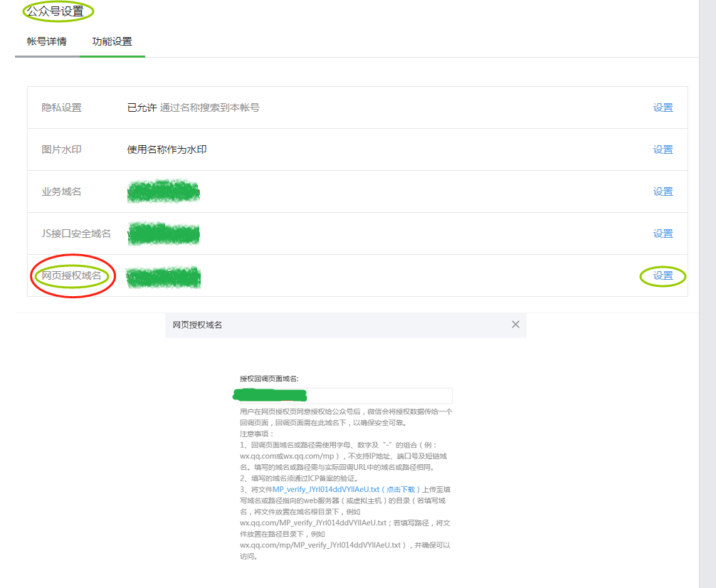This screenshot has height=588, width=716.
Task: Close the 网页授权域名 dialog
Action: (x=515, y=324)
